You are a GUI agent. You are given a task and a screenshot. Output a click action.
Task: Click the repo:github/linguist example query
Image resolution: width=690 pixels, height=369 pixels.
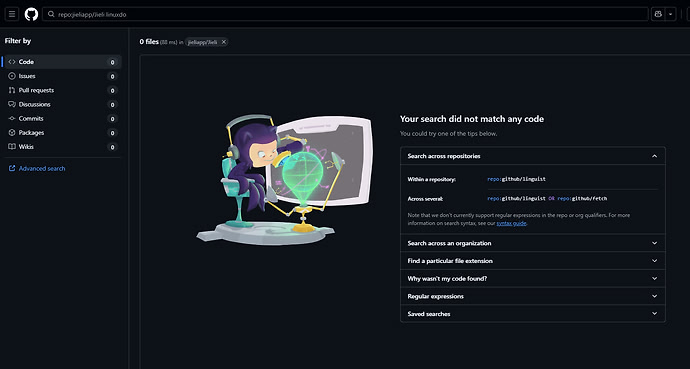pos(516,179)
